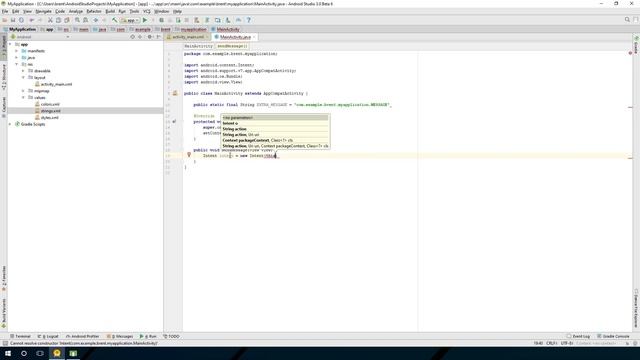Click the Cut scissors icon
The height and width of the screenshot is (360, 640).
click(x=50, y=20)
